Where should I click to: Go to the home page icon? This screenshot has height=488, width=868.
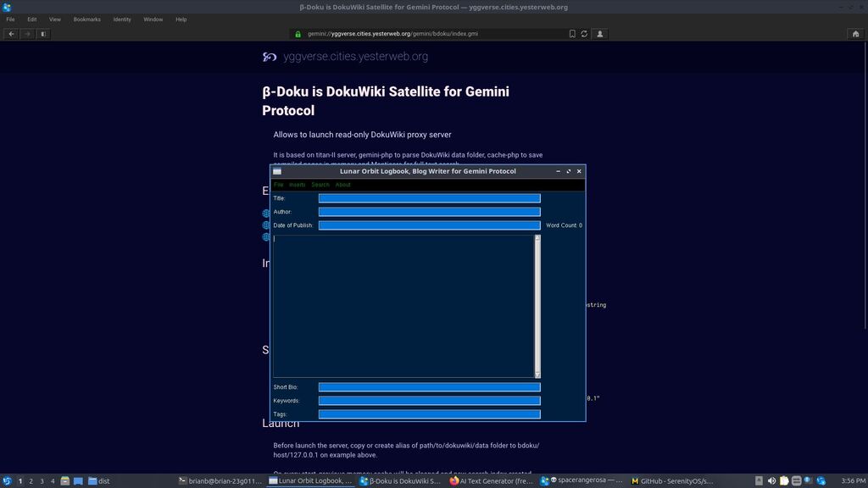[855, 34]
